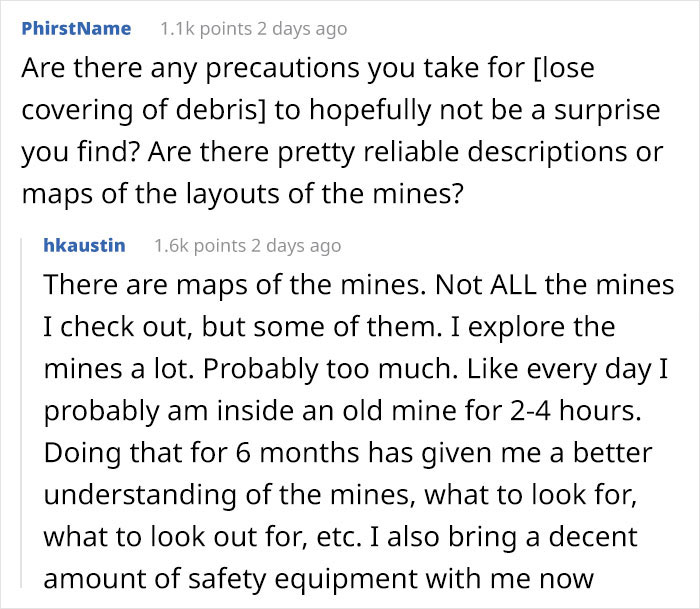Click the phrase 'covering of debris]'
The image size is (700, 609).
tap(143, 110)
